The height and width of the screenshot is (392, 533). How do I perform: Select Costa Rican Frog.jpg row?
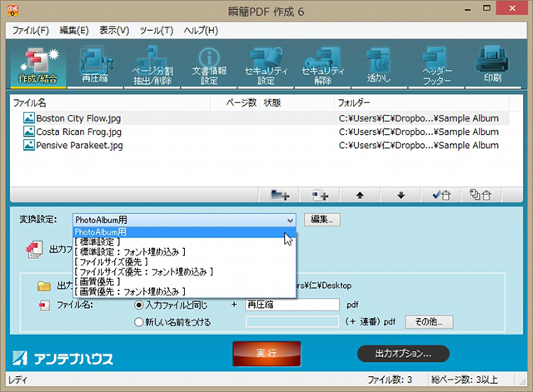[260, 131]
